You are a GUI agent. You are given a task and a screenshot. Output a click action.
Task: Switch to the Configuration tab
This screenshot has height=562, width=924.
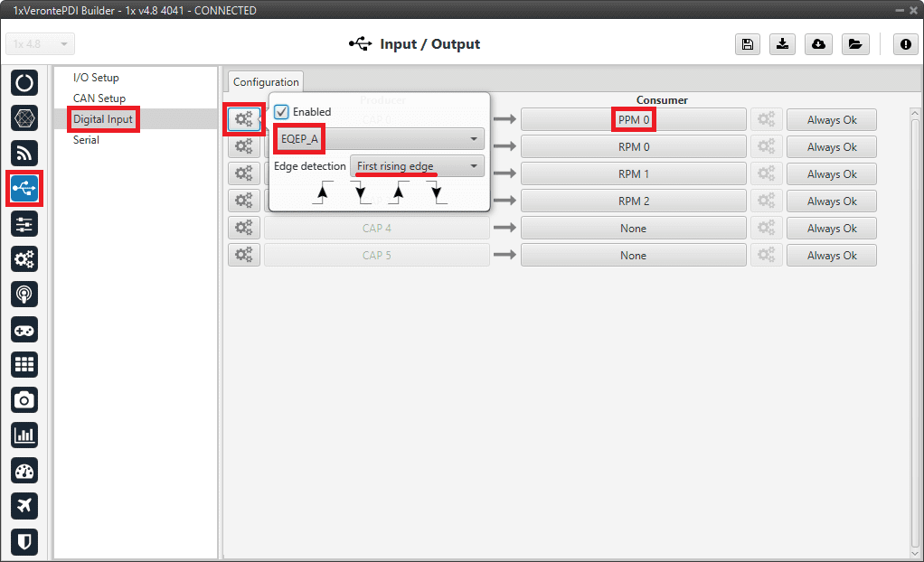coord(266,82)
